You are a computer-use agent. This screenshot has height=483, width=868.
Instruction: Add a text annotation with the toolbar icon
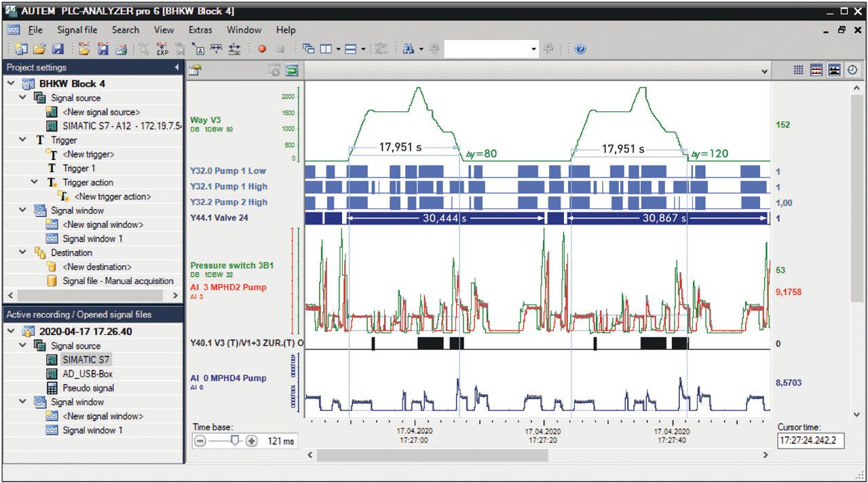pos(200,49)
